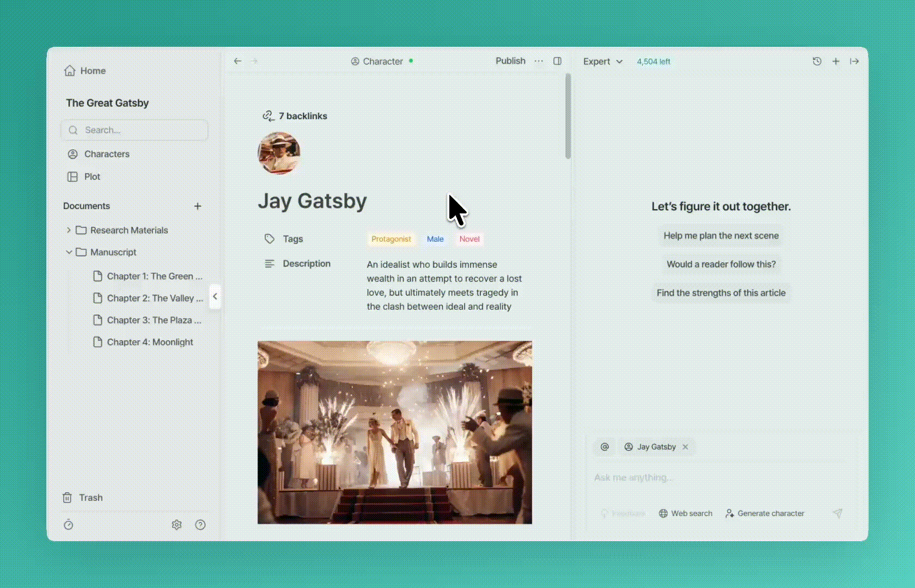Toggle Web search in chat
The width and height of the screenshot is (915, 588).
click(x=685, y=513)
